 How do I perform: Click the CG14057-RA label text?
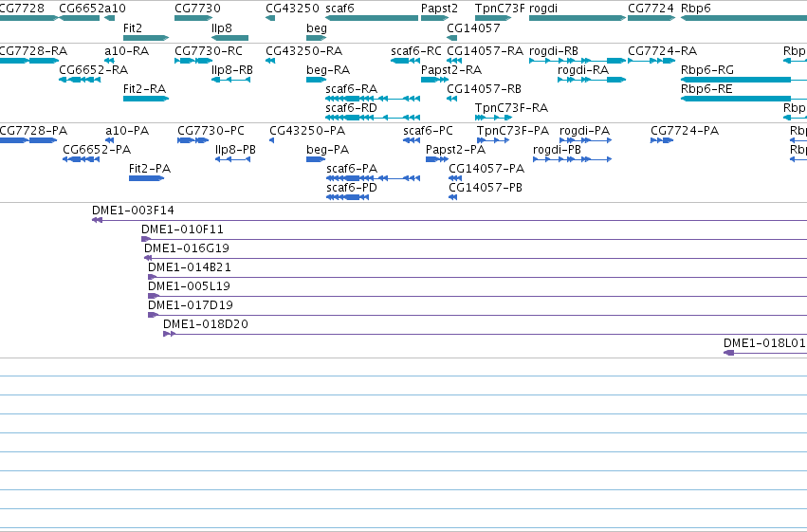(485, 51)
